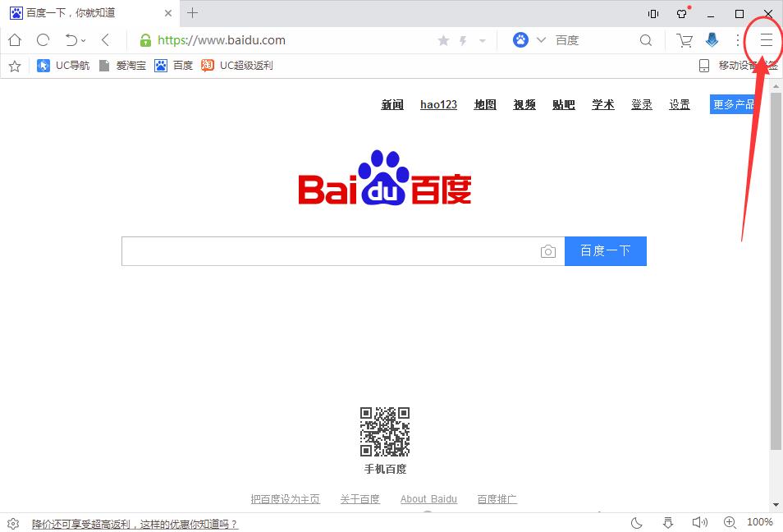
Task: Select the 百度一下，你就知道 tab
Action: tap(91, 13)
